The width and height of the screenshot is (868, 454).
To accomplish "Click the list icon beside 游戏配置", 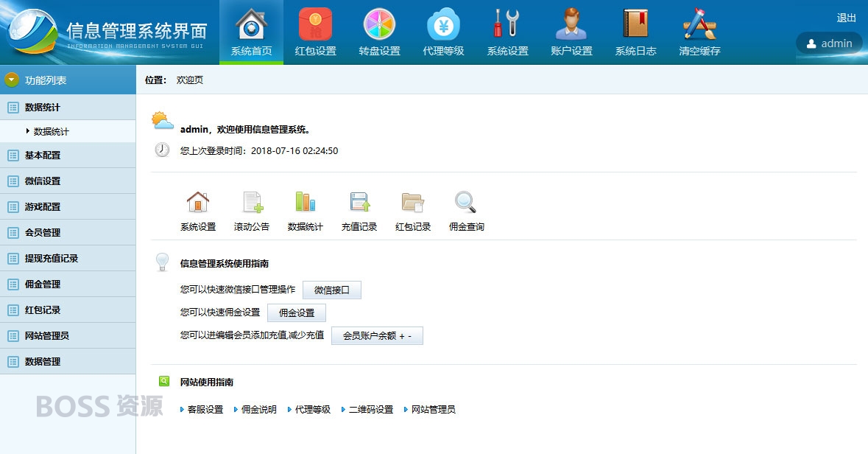I will click(13, 207).
